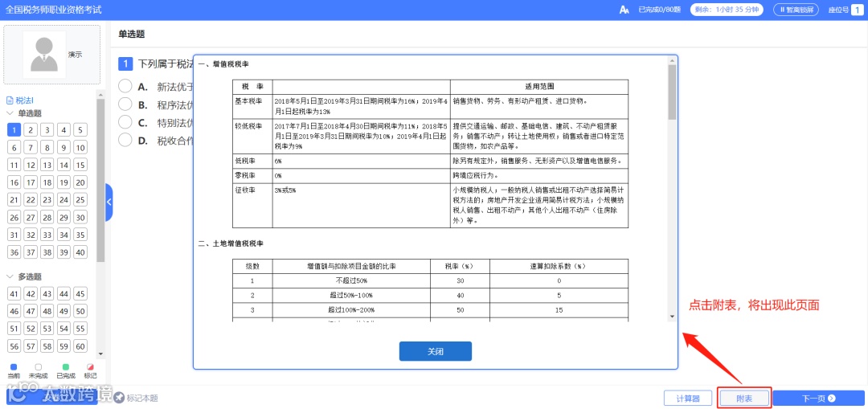This screenshot has height=409, width=868.
Task: Jump to question number 36
Action: point(14,252)
